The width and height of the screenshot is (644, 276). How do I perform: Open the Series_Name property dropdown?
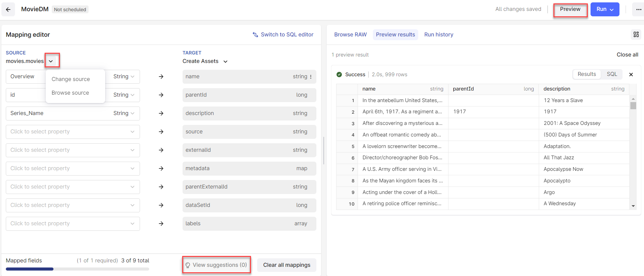73,113
